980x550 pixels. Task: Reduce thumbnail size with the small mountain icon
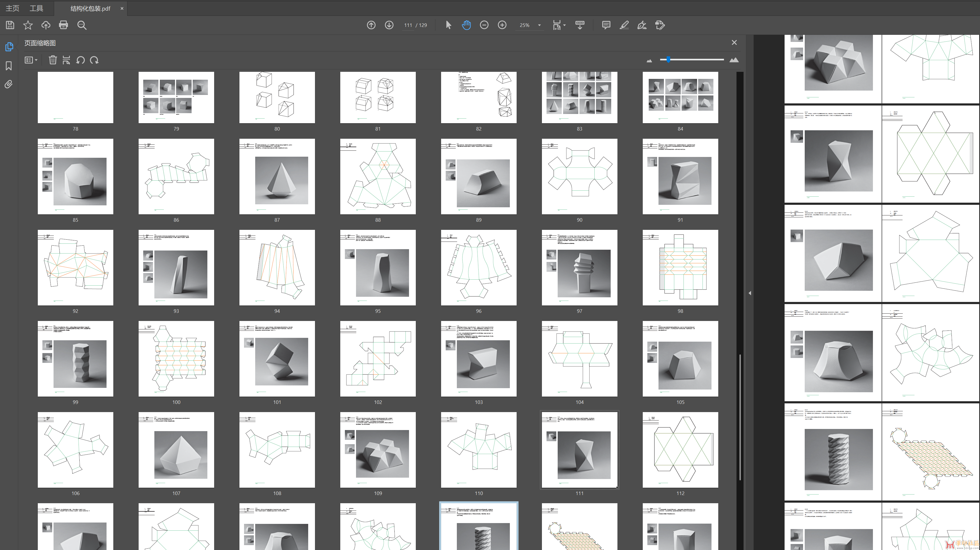click(650, 61)
